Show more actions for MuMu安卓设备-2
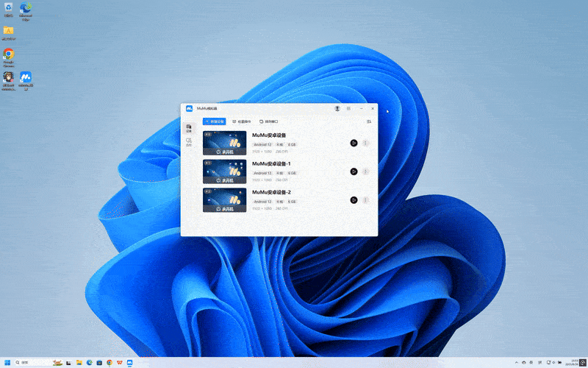The width and height of the screenshot is (588, 368). (365, 199)
